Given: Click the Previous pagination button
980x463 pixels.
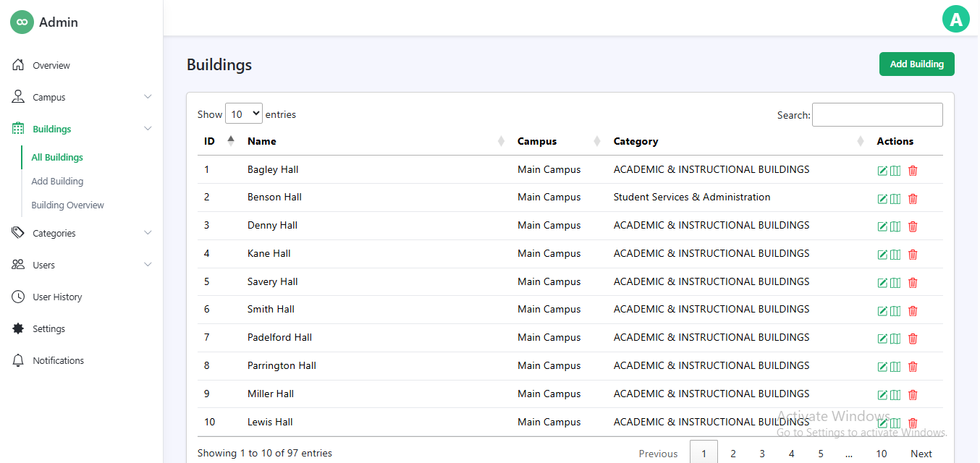Looking at the screenshot, I should point(658,454).
